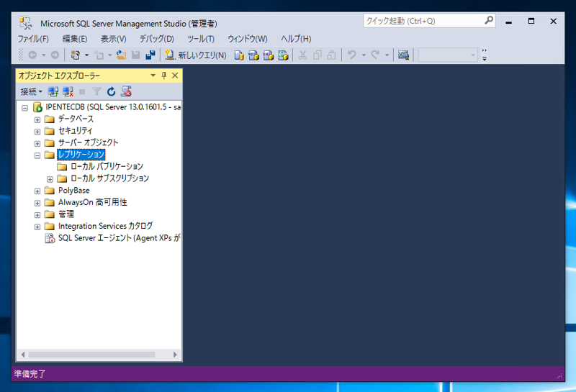This screenshot has width=576, height=392.
Task: Open the ツール(T) menu
Action: point(201,39)
